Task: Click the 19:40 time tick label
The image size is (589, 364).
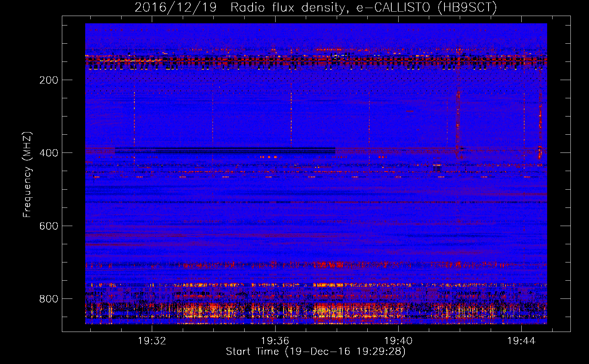Action: (398, 341)
